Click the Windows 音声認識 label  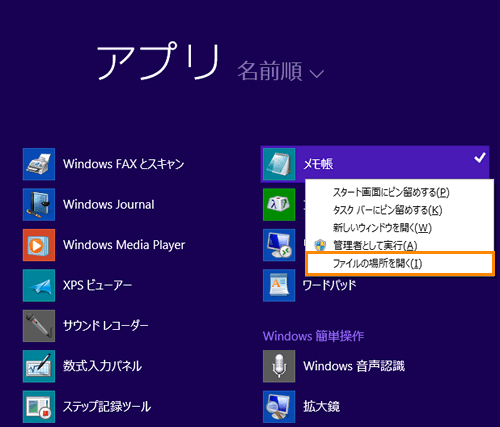click(354, 366)
